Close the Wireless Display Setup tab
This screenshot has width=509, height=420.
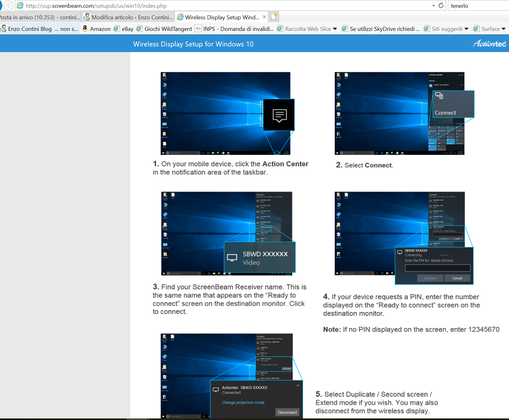(264, 17)
